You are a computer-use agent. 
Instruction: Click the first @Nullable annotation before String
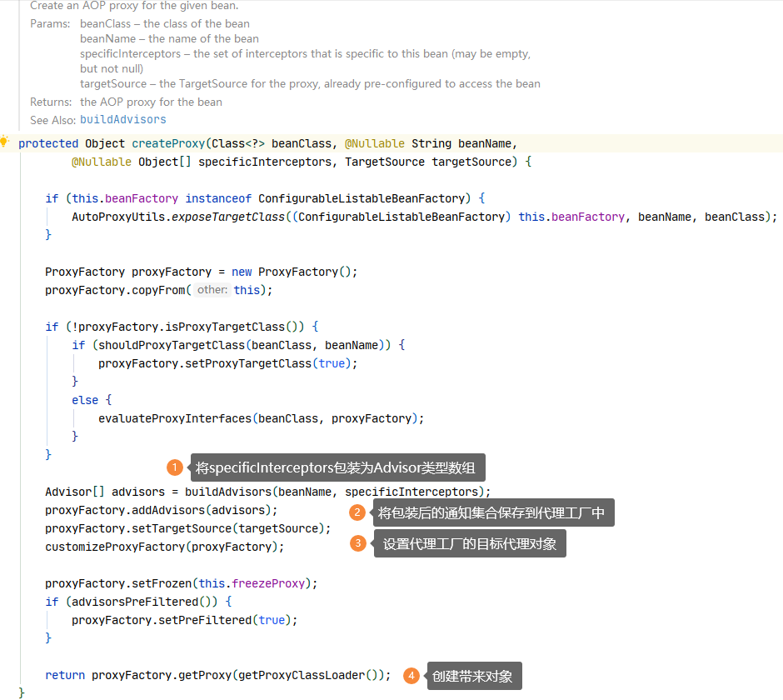pyautogui.click(x=375, y=144)
